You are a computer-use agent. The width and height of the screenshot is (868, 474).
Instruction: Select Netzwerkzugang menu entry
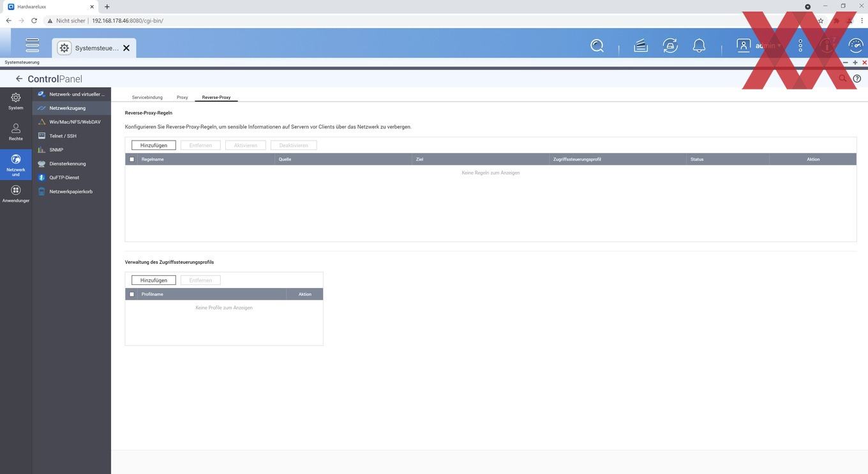click(x=71, y=108)
